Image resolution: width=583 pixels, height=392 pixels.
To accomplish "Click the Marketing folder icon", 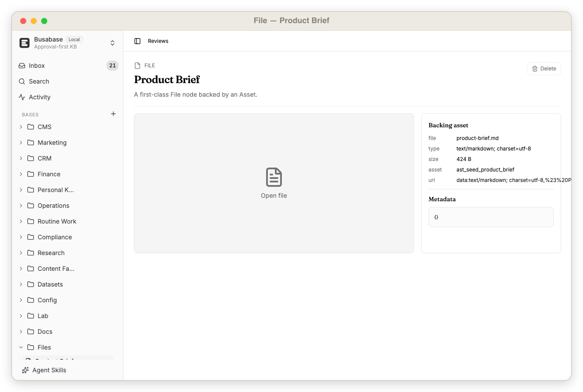I will [31, 143].
